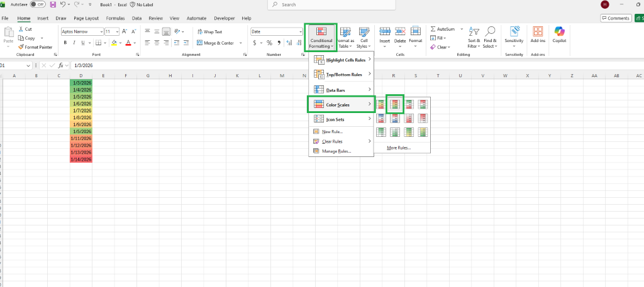
Task: Select the Red-Yellow-Green color scale swatch
Action: [395, 104]
